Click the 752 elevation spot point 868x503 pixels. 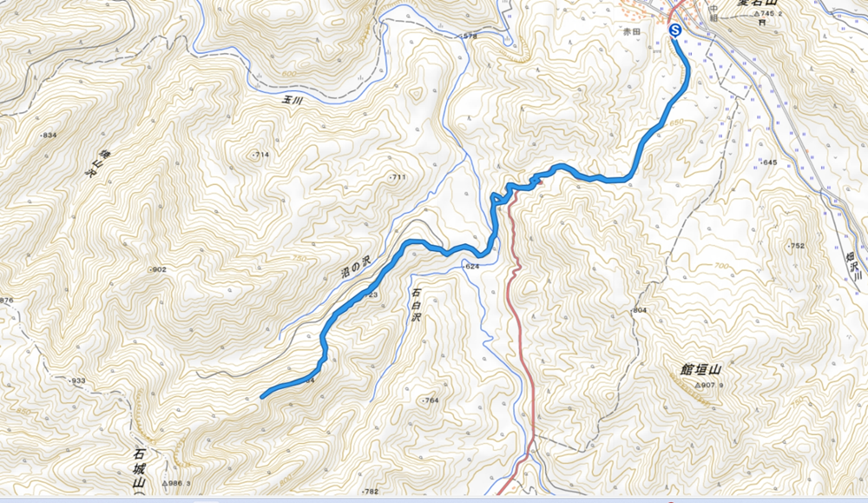[789, 246]
